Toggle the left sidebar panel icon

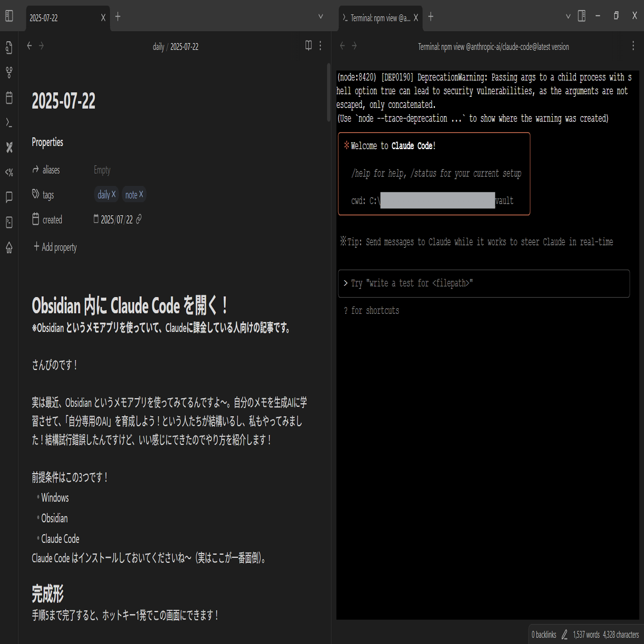tap(9, 16)
